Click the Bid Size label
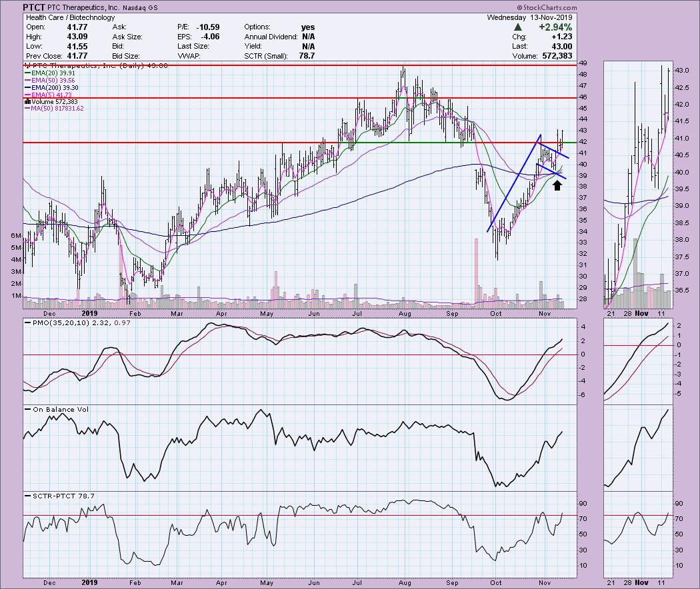The image size is (700, 589). click(126, 56)
